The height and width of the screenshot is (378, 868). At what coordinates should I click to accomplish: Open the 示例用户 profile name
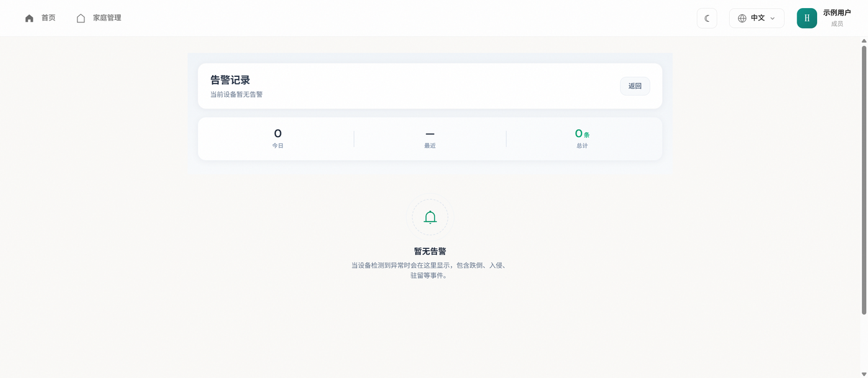[x=837, y=12]
